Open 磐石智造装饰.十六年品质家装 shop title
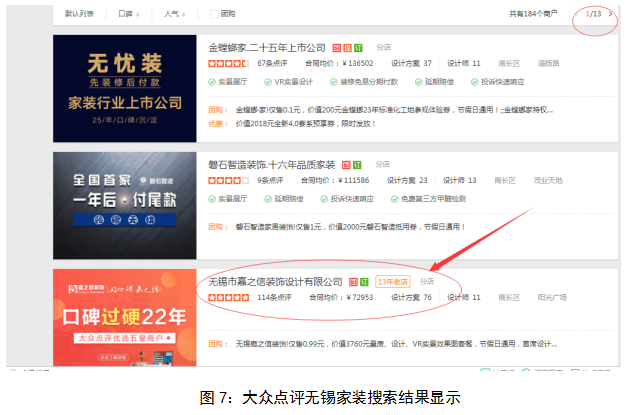 click(272, 165)
